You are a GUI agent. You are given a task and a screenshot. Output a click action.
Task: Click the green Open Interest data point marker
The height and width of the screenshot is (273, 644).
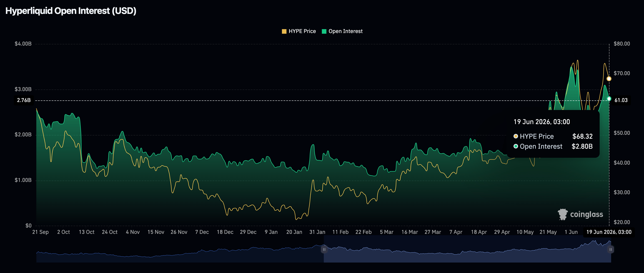[609, 99]
